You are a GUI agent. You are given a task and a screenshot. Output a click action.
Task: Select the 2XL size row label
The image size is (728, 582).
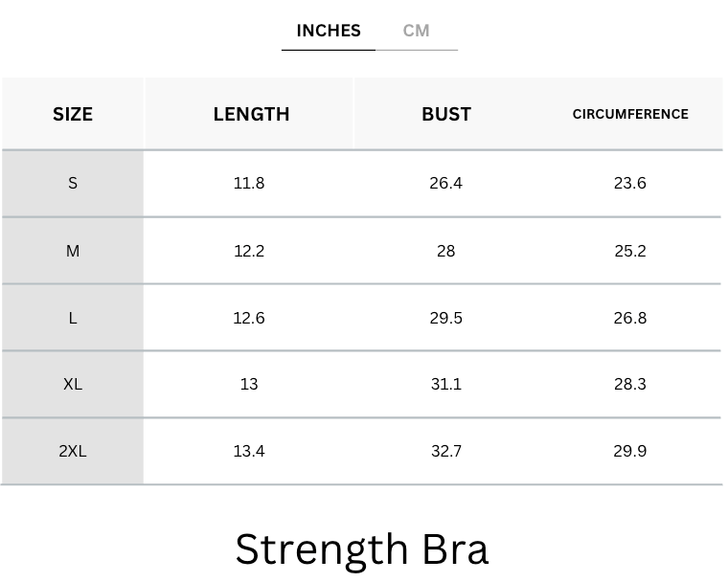click(x=73, y=451)
